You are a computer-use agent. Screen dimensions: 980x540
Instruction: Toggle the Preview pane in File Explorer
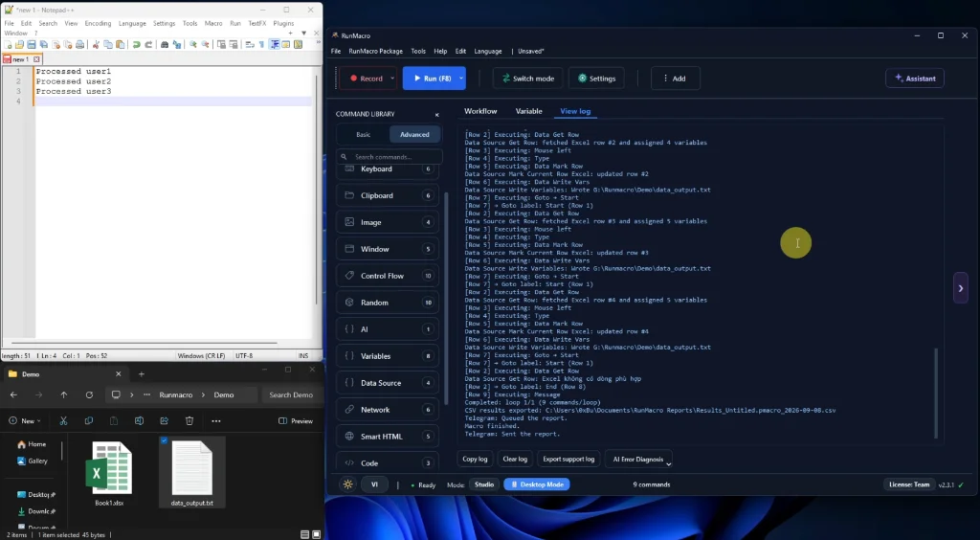[x=296, y=421]
